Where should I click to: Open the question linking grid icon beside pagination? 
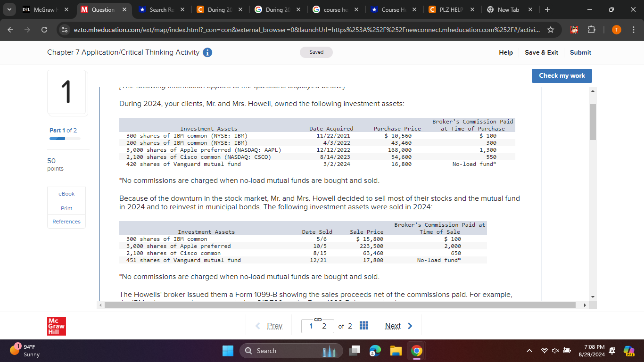363,325
